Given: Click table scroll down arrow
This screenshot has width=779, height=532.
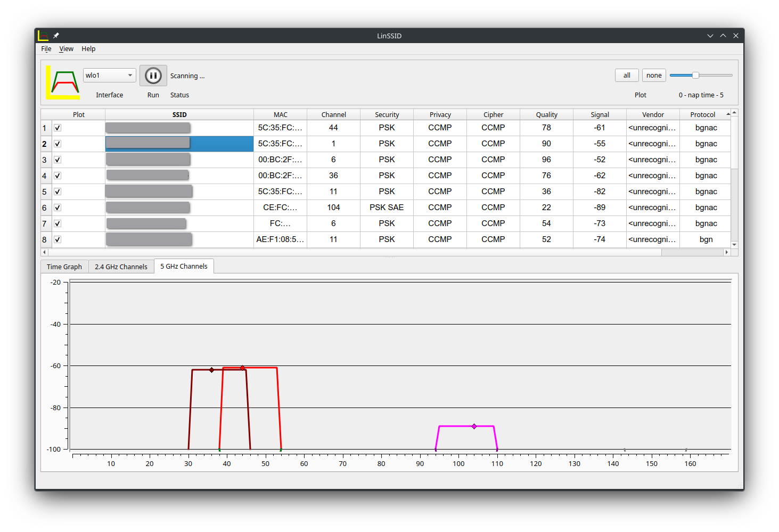Looking at the screenshot, I should tap(734, 245).
